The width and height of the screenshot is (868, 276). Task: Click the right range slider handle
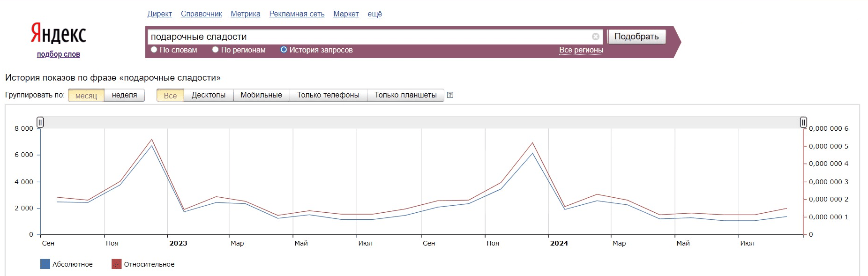tap(803, 122)
